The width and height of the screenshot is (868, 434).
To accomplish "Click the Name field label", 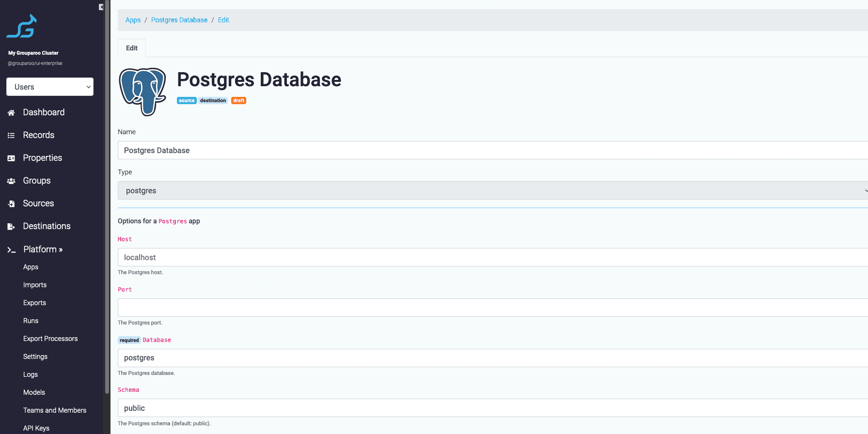I will (126, 132).
